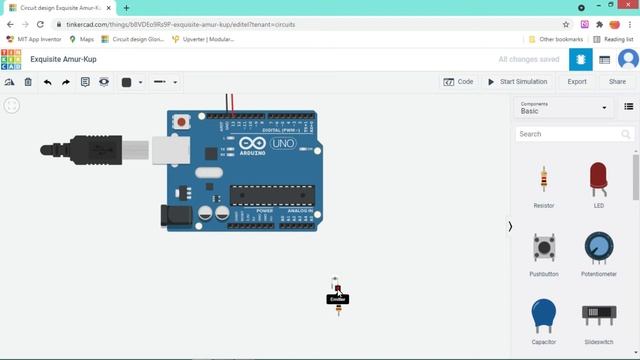The height and width of the screenshot is (360, 640).
Task: Open the Code editor
Action: [458, 82]
